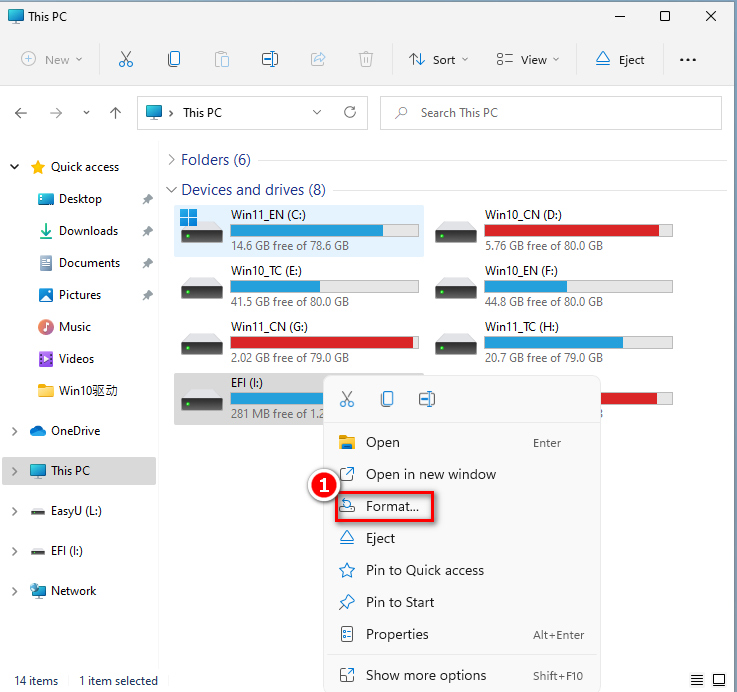737x692 pixels.
Task: Click This PC in the address bar
Action: [x=202, y=113]
